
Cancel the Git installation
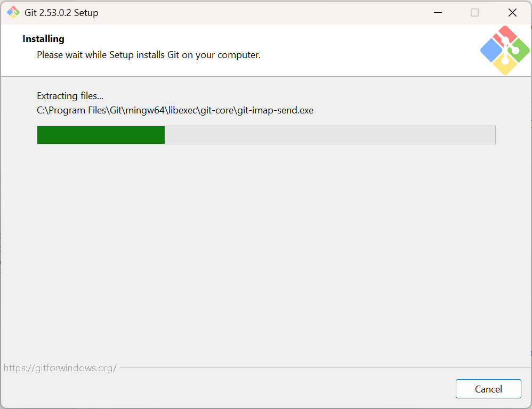coord(488,389)
